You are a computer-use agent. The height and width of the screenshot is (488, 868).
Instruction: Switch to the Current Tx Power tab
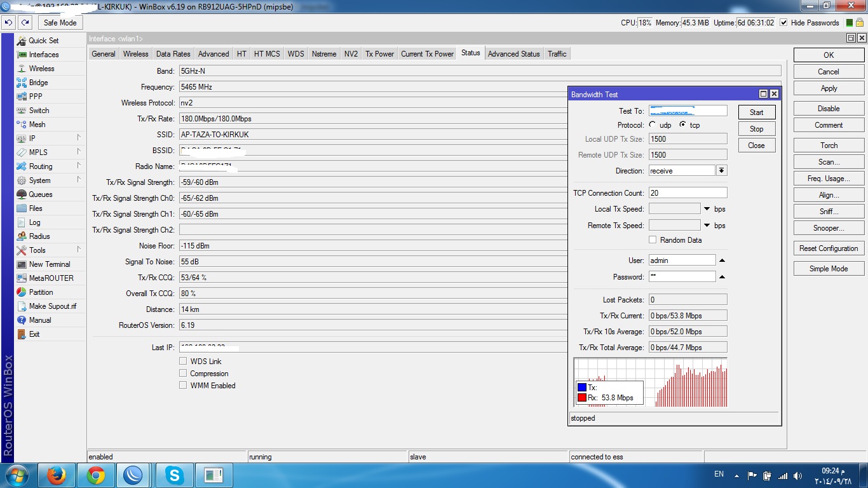coord(427,54)
